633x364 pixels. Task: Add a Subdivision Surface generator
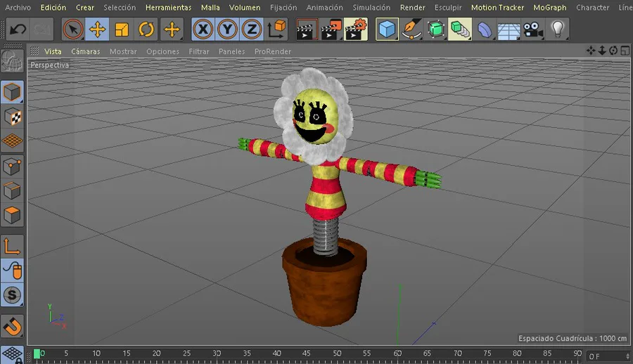[435, 29]
